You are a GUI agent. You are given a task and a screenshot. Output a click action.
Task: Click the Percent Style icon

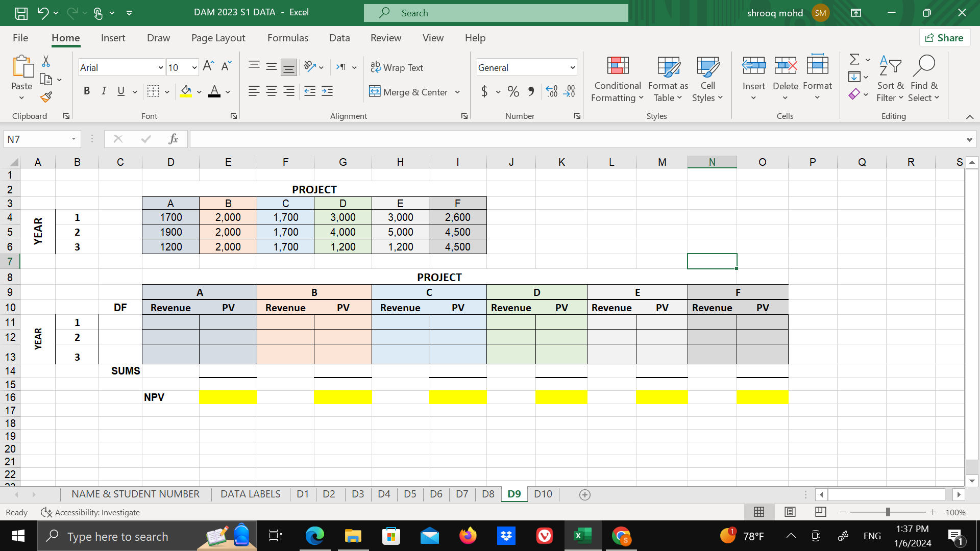tap(513, 91)
